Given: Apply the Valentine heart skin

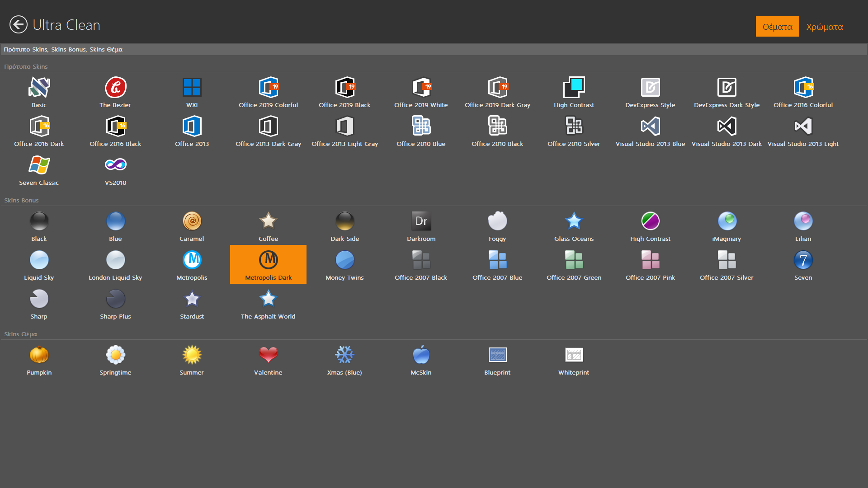Looking at the screenshot, I should click(268, 355).
